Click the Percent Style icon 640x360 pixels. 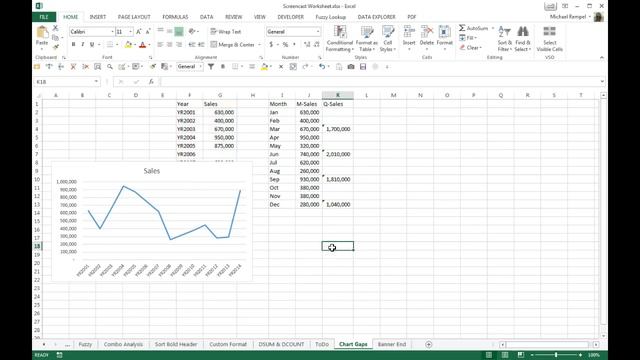tap(285, 44)
